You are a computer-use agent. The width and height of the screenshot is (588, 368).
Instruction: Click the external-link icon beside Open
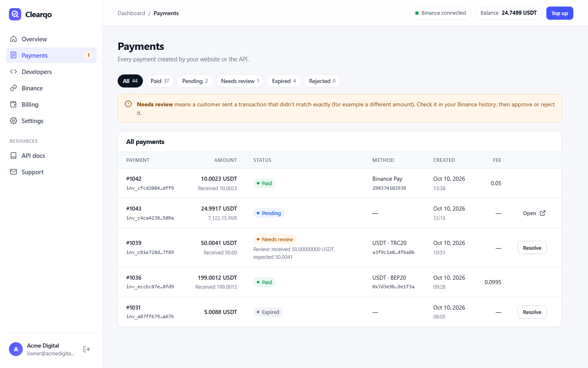coord(543,213)
